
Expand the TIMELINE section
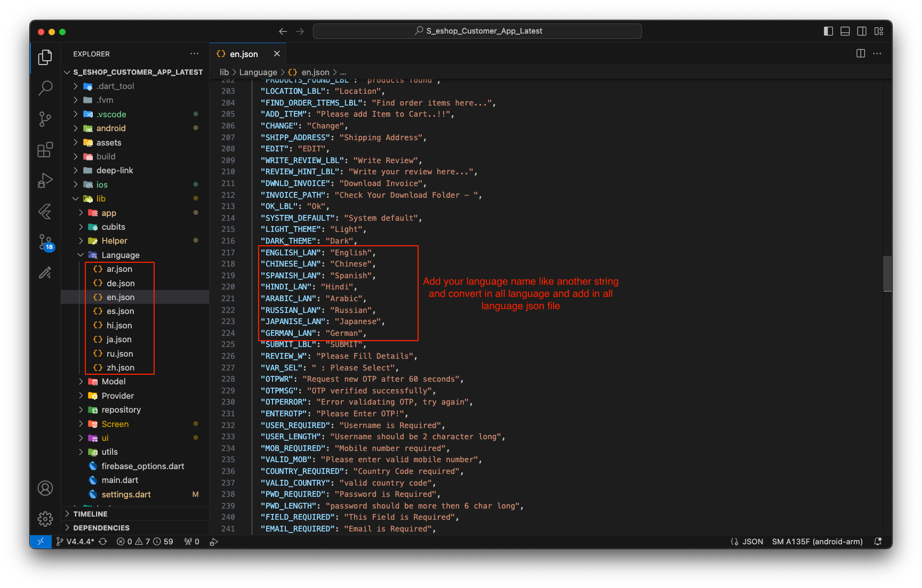(x=90, y=514)
